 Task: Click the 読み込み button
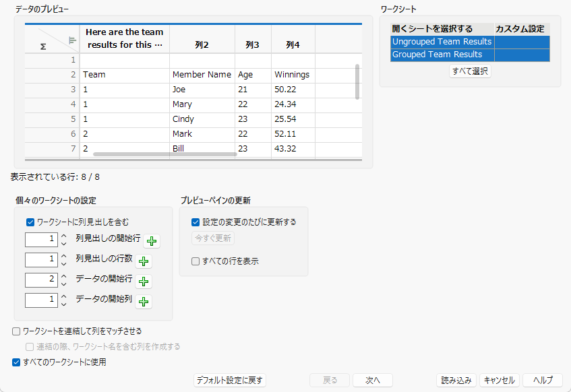click(456, 381)
